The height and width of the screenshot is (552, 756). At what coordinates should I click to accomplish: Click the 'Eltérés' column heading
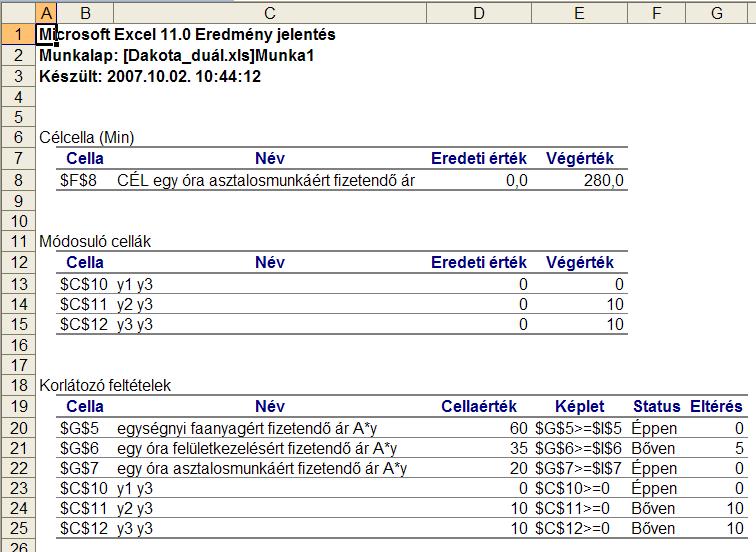point(716,406)
